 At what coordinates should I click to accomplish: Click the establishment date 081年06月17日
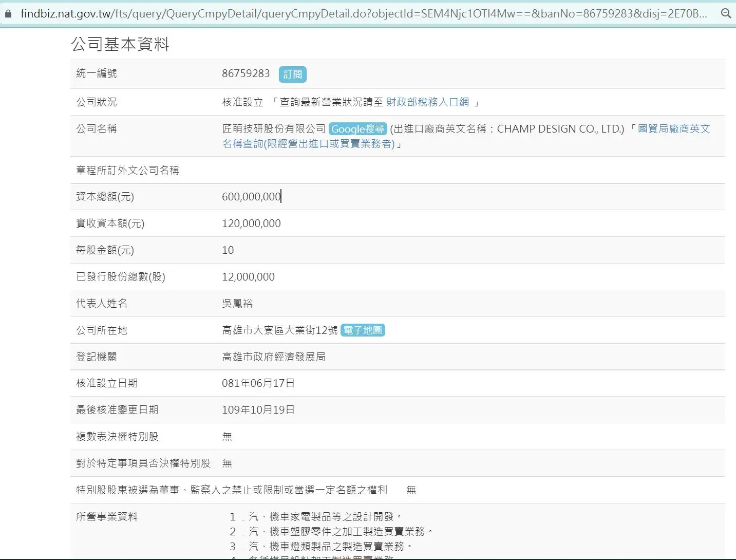click(258, 383)
